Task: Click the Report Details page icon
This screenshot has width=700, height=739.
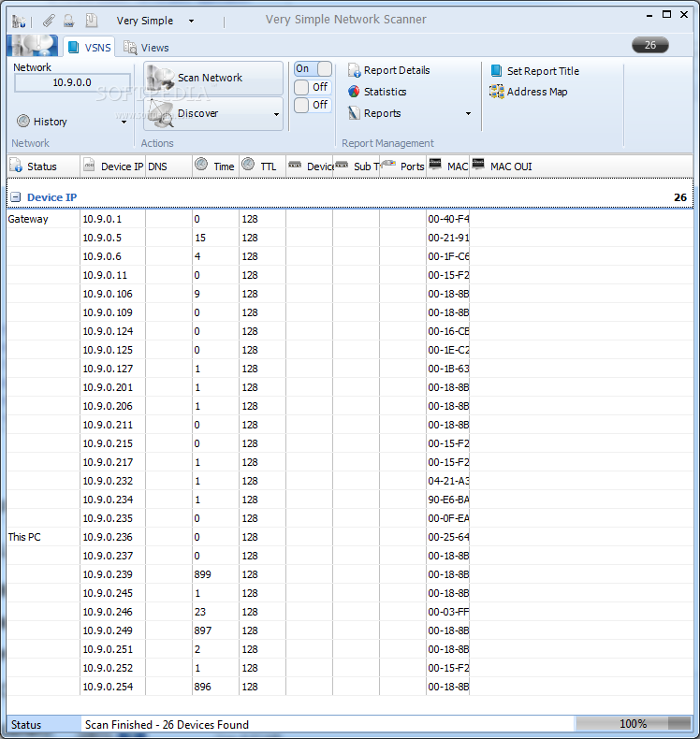Action: (354, 70)
